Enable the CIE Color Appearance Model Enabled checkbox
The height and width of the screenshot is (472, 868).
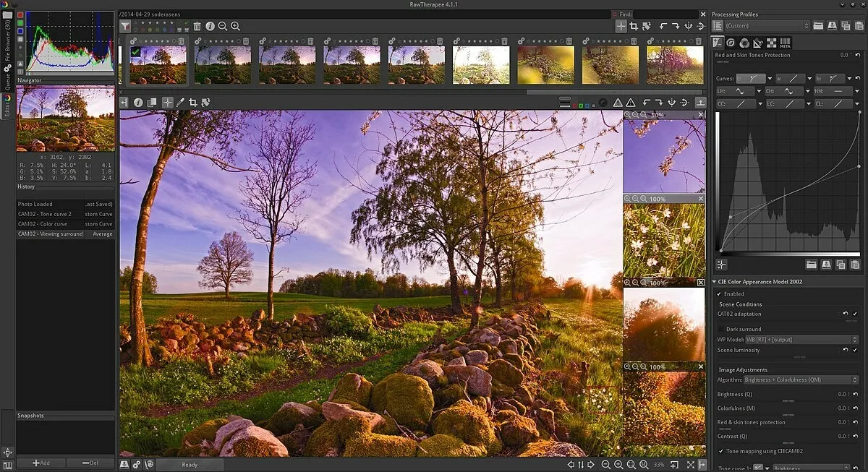tap(718, 293)
